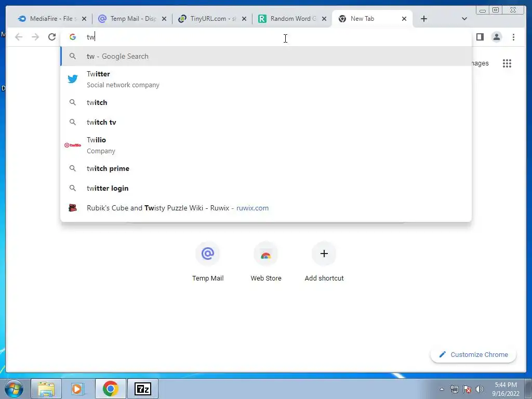The image size is (532, 399).
Task: Close the MediaFire tab
Action: (x=84, y=19)
